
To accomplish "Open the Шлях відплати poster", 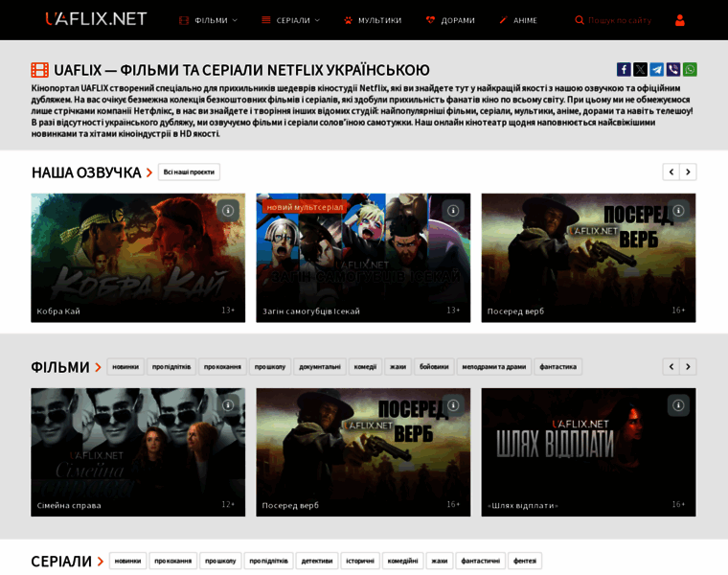I will tap(588, 452).
